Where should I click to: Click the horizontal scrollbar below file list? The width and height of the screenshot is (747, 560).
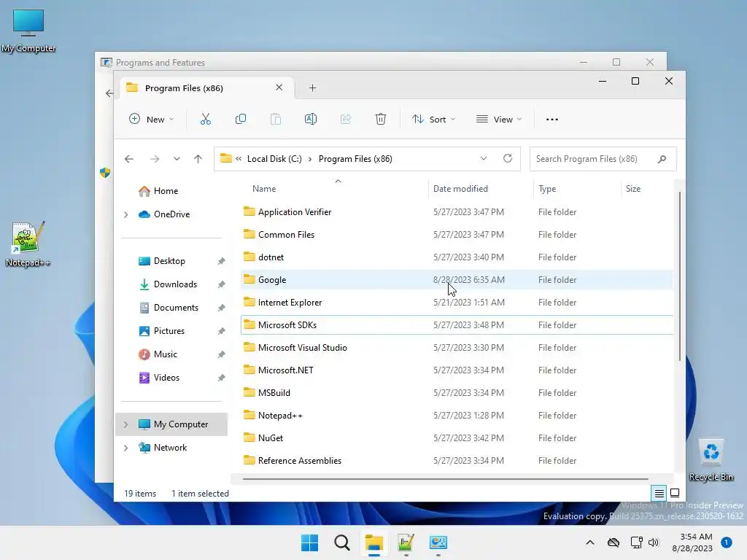click(446, 479)
